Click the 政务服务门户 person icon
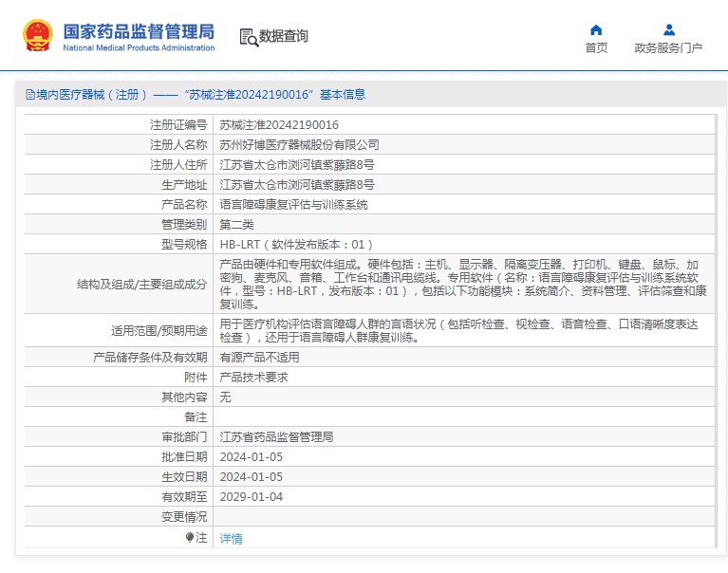Screen dimensions: 728x573 click(668, 29)
